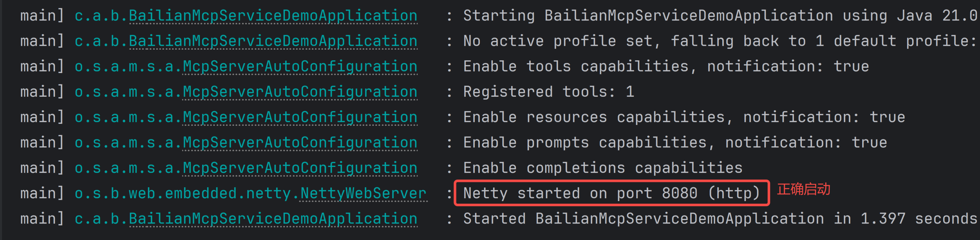Viewport: 980px width, 240px height.
Task: Follow McpServerAutoConfiguration link on completions capabilities line
Action: (300, 168)
